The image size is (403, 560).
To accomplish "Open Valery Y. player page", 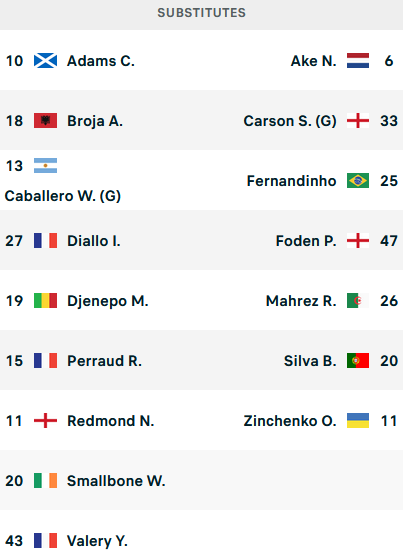I will (97, 541).
